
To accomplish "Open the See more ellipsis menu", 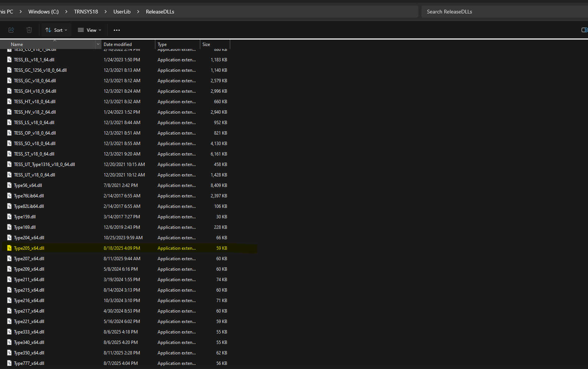I will click(x=117, y=30).
